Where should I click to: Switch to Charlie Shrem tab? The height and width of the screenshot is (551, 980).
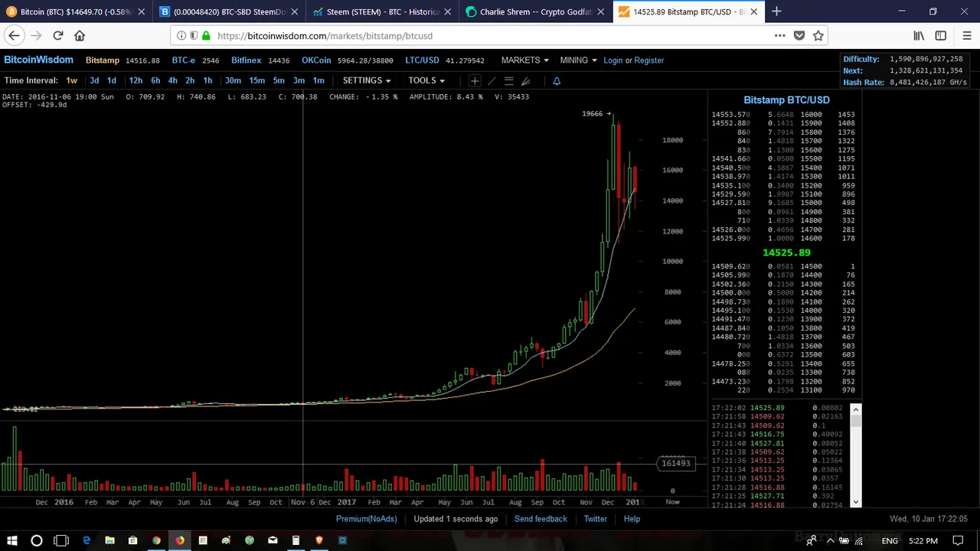pos(534,11)
